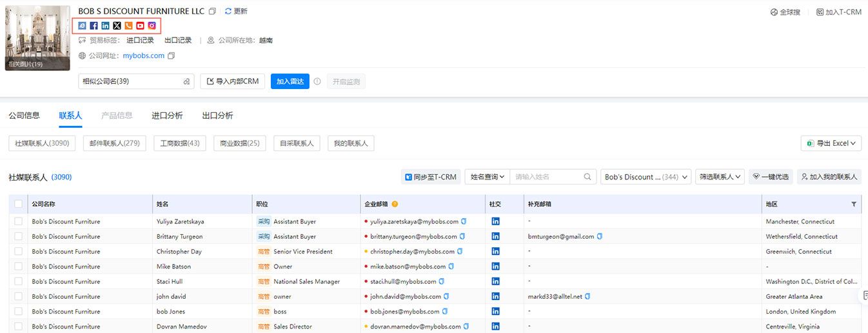Viewport: 868px width, 333px height.
Task: Open the Instagram icon in social row
Action: click(152, 26)
